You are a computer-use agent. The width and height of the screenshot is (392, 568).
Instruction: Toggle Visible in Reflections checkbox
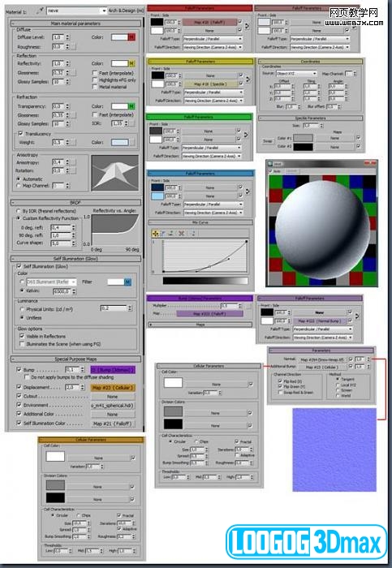(22, 336)
